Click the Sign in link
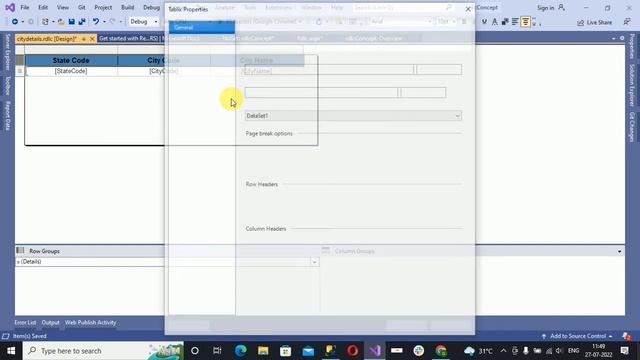640x360 pixels. [x=545, y=8]
